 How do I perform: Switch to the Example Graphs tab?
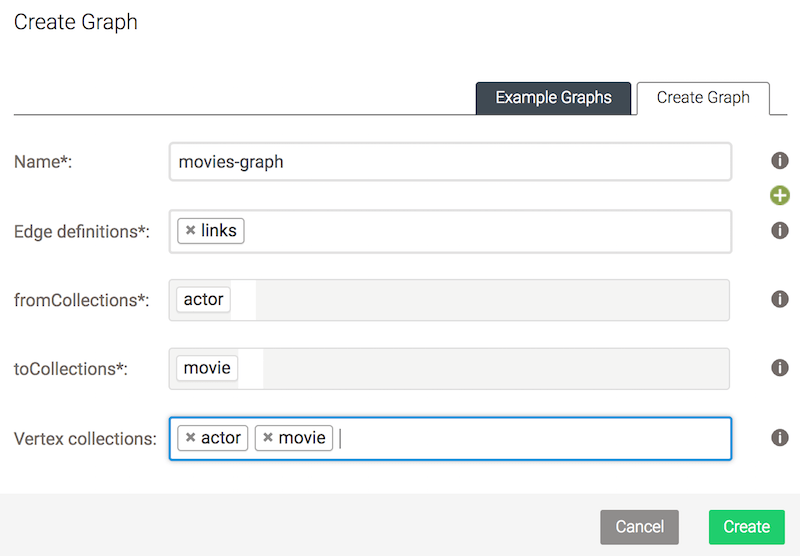(x=553, y=98)
